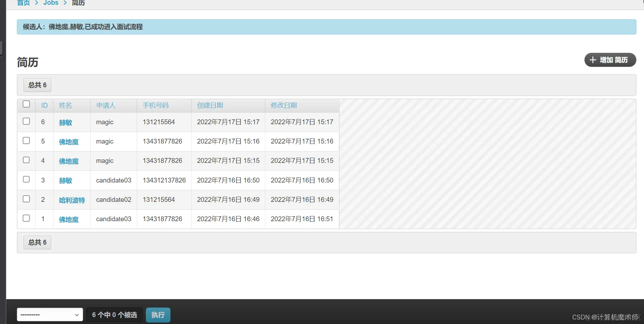Sort table by 姓名 column header
The width and height of the screenshot is (644, 324).
65,105
